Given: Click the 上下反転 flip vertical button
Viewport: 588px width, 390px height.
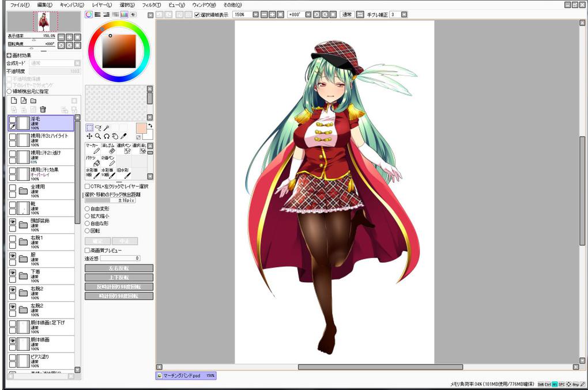Looking at the screenshot, I should click(119, 278).
